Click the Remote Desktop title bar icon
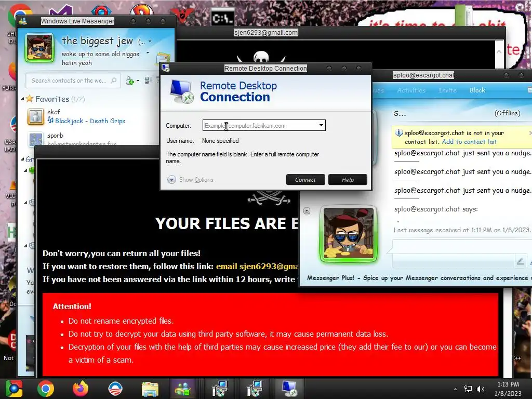Viewport: 532px width, 399px height. [x=166, y=68]
